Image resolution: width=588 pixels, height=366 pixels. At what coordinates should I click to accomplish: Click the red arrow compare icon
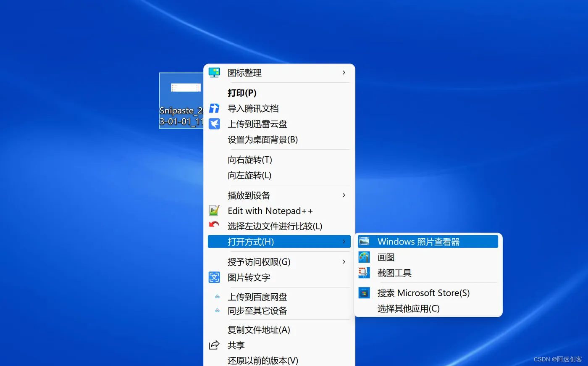click(214, 225)
